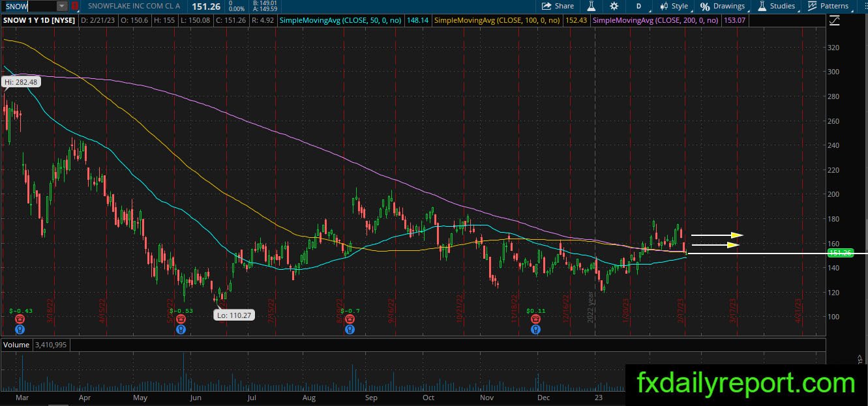This screenshot has width=868, height=406.
Task: Click the SNOW 1 Y 1D [NYSE] chart title
Action: [x=38, y=20]
